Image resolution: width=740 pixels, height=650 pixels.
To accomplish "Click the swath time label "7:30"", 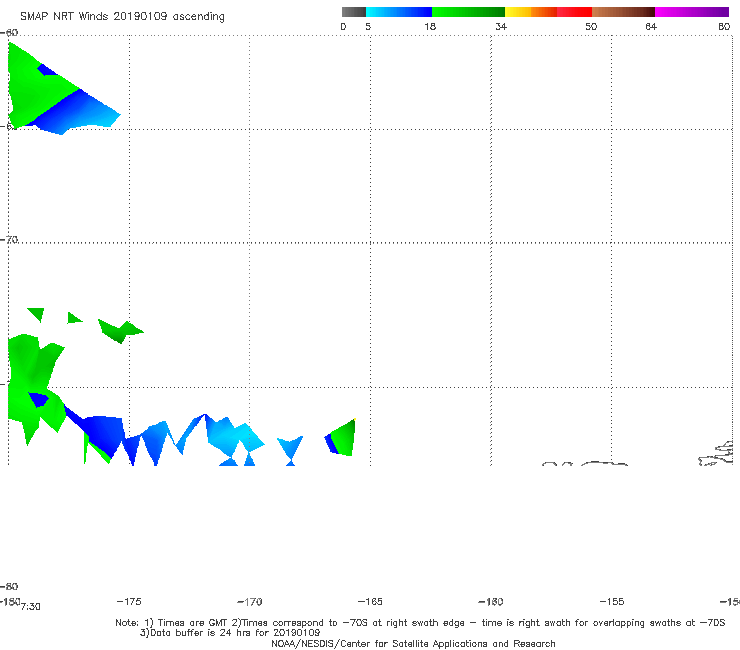I will tap(31, 607).
